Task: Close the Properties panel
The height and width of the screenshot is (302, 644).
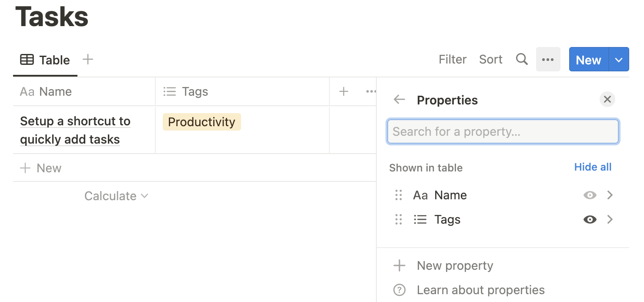Action: click(x=607, y=100)
